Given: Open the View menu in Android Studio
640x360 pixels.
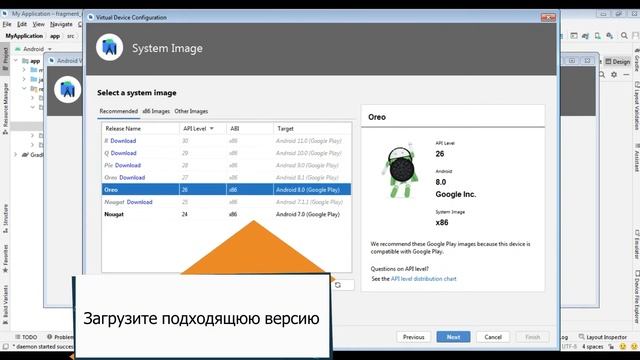Looking at the screenshot, I should 38,24.
